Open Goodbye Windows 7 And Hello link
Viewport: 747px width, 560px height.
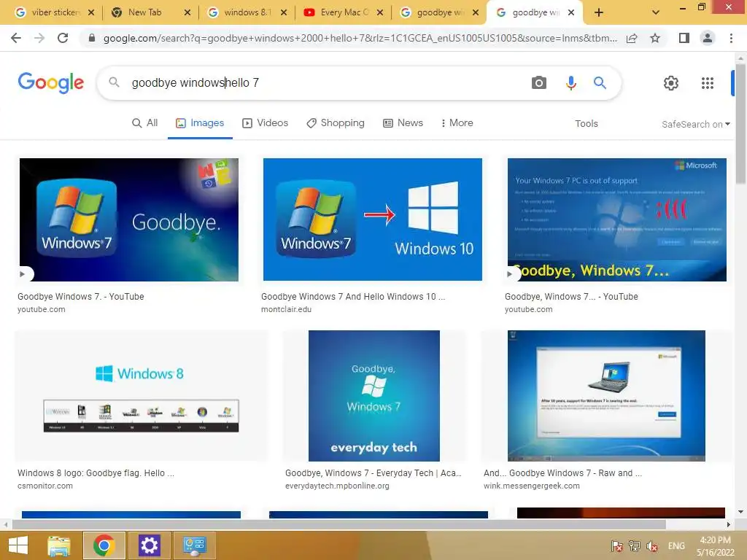(353, 296)
